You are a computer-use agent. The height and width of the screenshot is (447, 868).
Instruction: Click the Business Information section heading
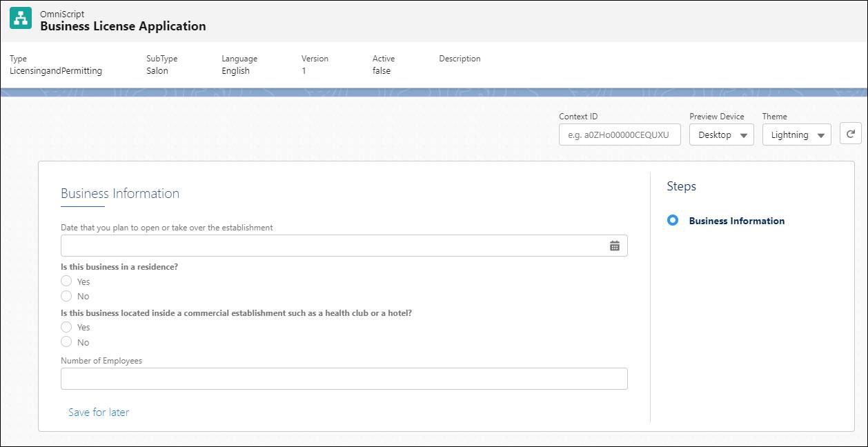click(x=120, y=193)
